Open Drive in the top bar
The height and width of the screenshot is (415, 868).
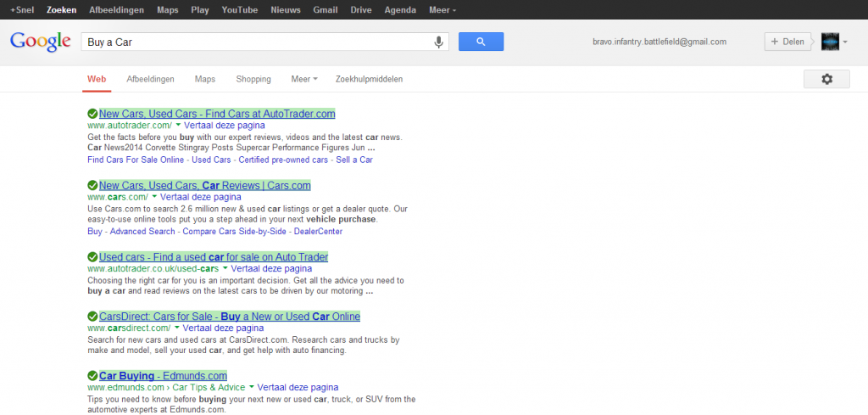click(361, 10)
